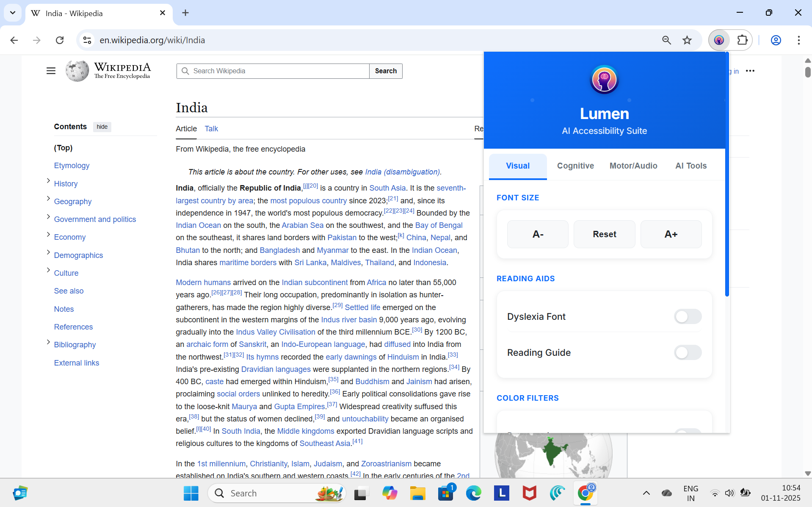Open a new browser tab
This screenshot has height=507, width=812.
[185, 13]
